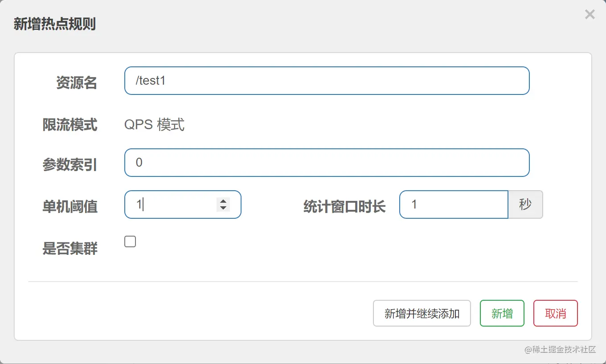Click the QPS 模式 text

154,125
